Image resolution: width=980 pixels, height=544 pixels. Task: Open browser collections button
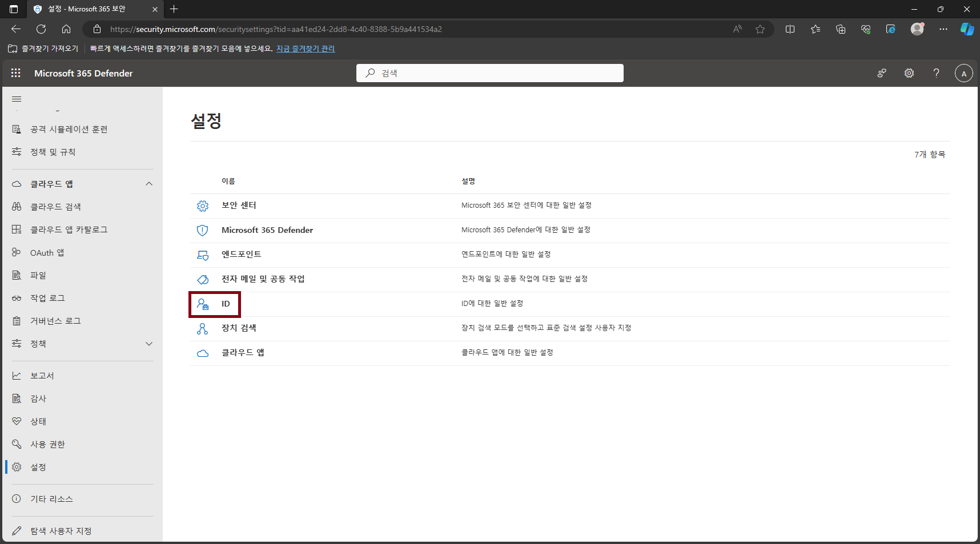pyautogui.click(x=841, y=29)
